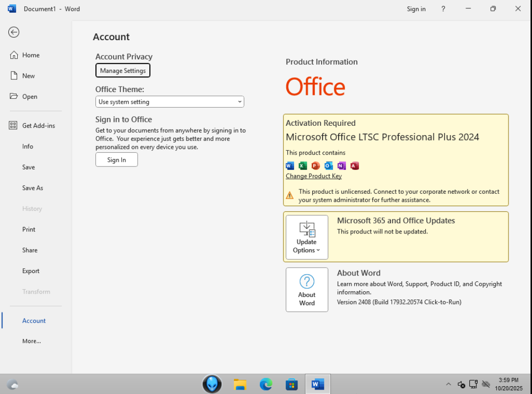Image resolution: width=532 pixels, height=394 pixels.
Task: Open the Export page
Action: (31, 271)
